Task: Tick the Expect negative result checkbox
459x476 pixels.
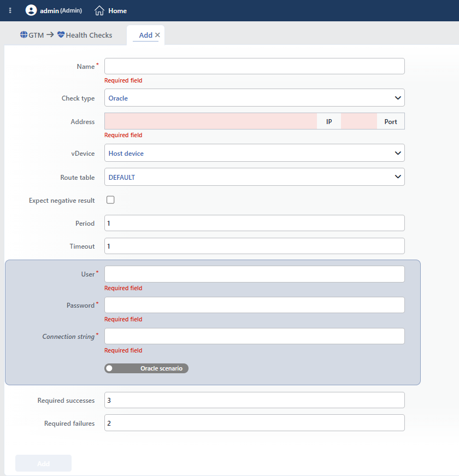Action: [x=110, y=200]
